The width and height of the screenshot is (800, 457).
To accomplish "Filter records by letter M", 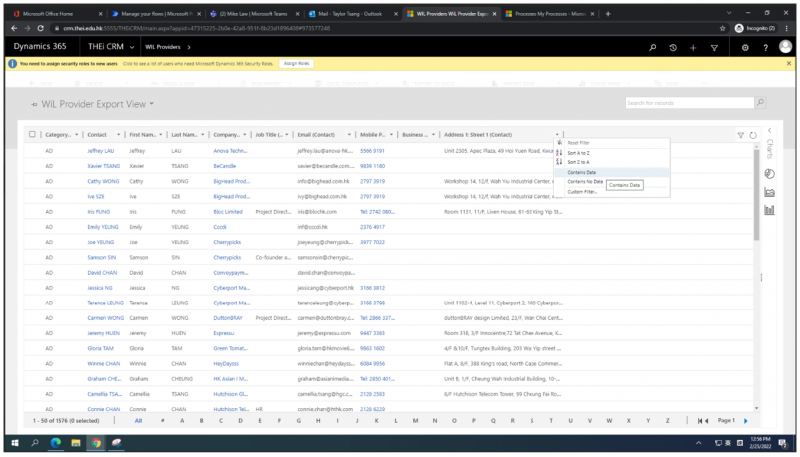I will coord(415,421).
